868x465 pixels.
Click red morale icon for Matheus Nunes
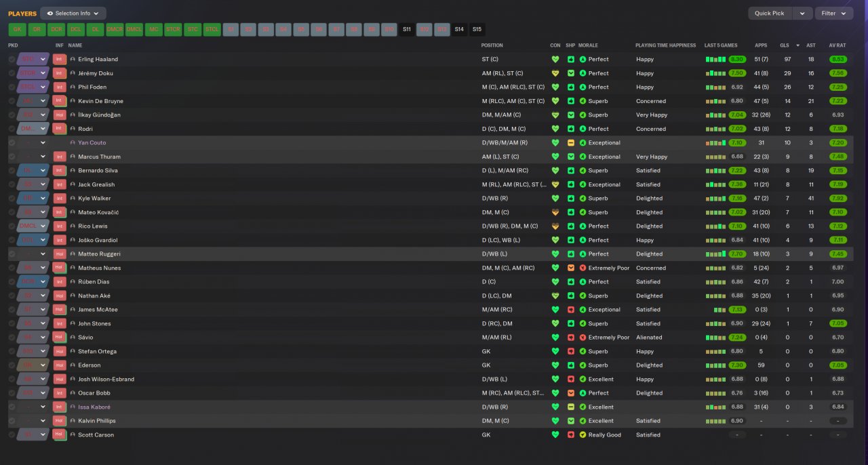pos(583,268)
